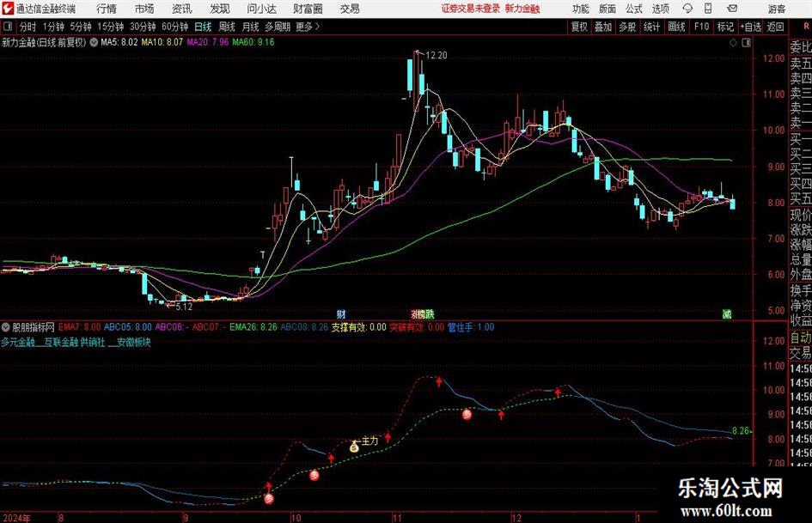Switch to 15分钟 period

pos(110,27)
